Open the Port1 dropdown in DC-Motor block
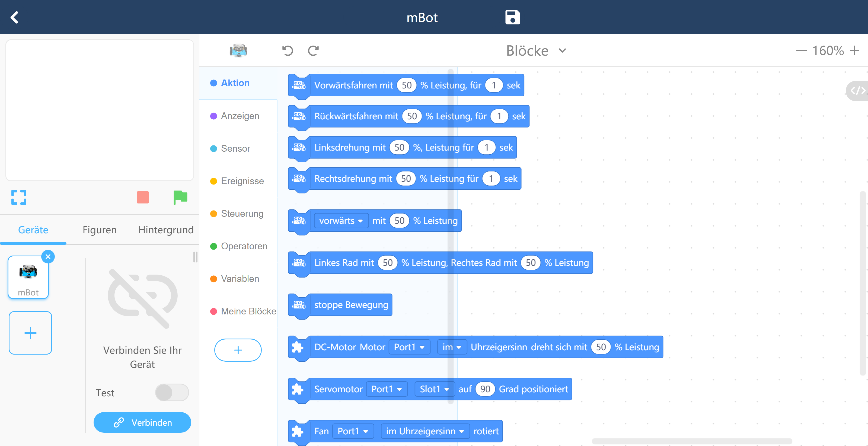 tap(409, 347)
